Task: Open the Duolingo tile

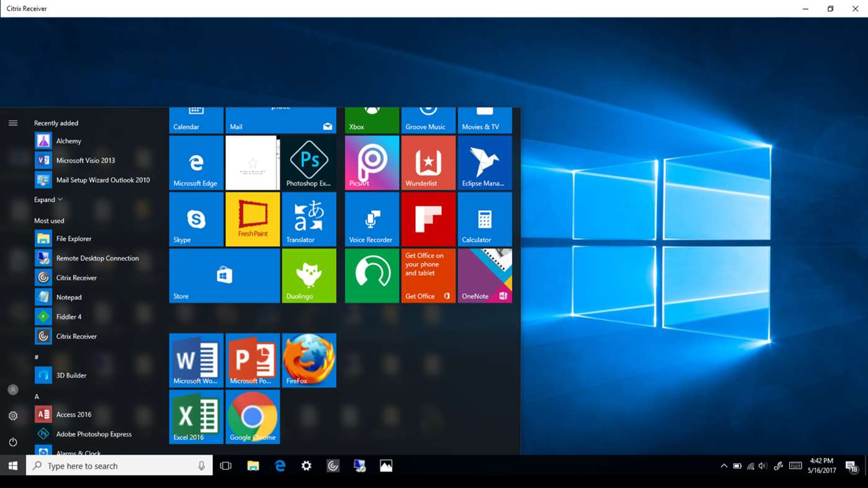Action: (308, 275)
